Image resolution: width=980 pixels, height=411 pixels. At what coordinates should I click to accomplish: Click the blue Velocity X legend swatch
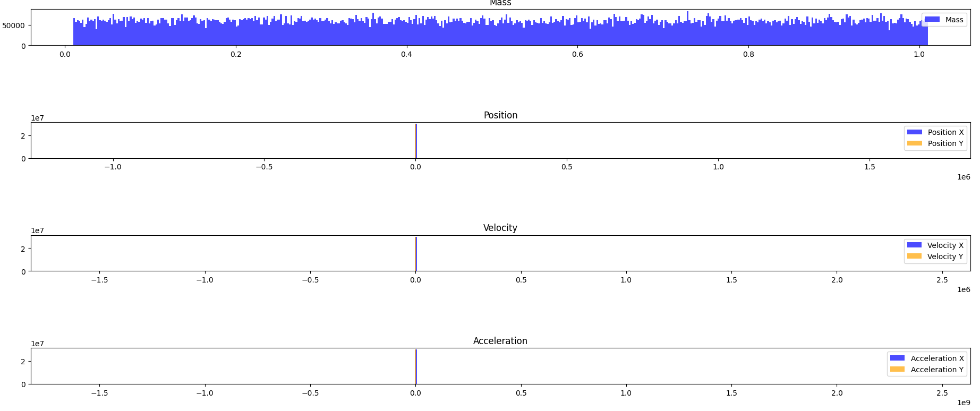point(914,245)
